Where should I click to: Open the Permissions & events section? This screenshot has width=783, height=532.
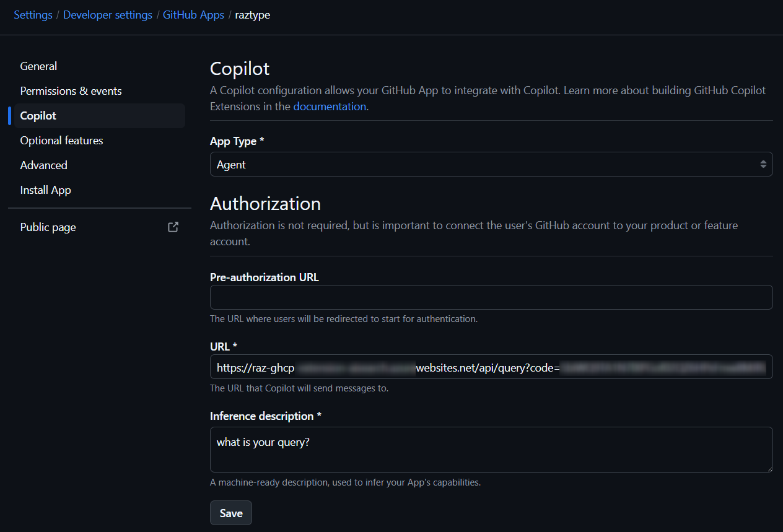pos(71,90)
